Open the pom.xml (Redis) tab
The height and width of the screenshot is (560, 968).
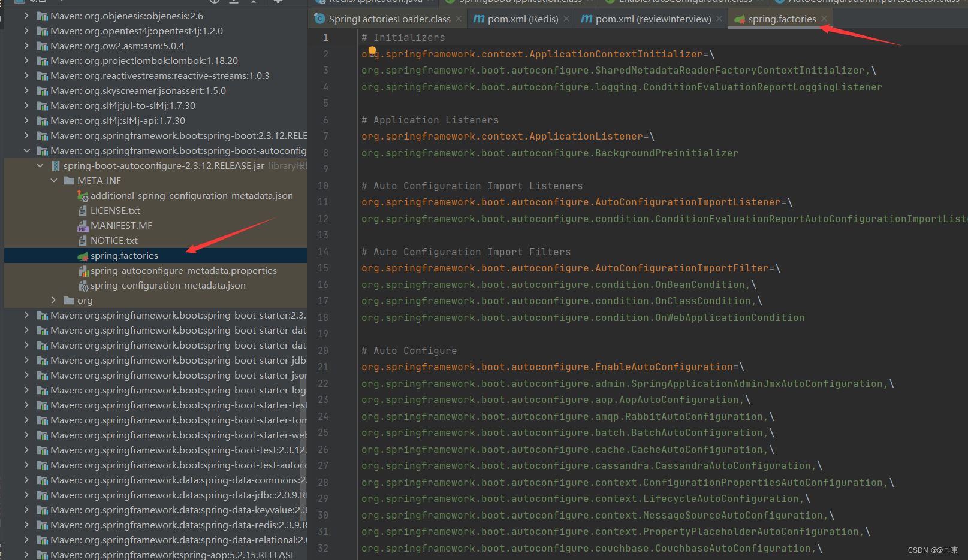522,19
